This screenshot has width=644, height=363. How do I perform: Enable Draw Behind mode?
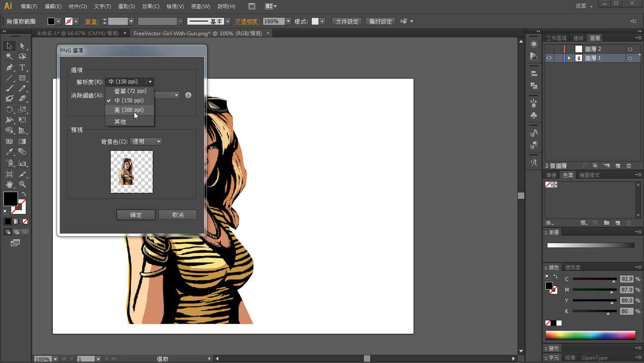(16, 232)
